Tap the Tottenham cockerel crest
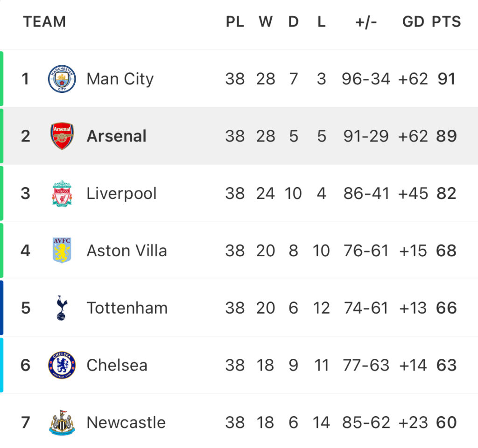Screen dimensions: 478x448 tap(62, 308)
